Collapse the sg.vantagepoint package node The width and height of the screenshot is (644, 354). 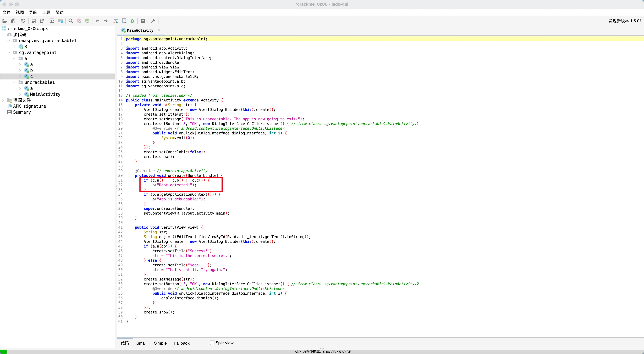click(x=9, y=52)
